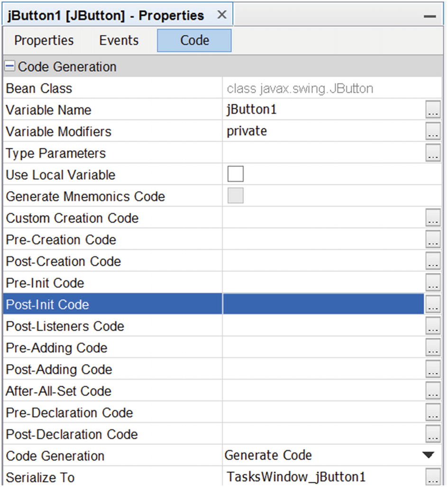Open the Custom Creation Code editor button
The height and width of the screenshot is (487, 448).
433,218
